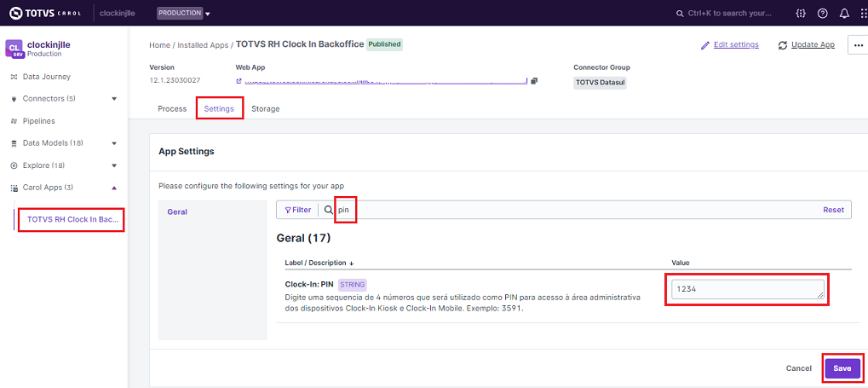This screenshot has width=868, height=388.
Task: Open the more options ellipsis button
Action: pos(858,45)
